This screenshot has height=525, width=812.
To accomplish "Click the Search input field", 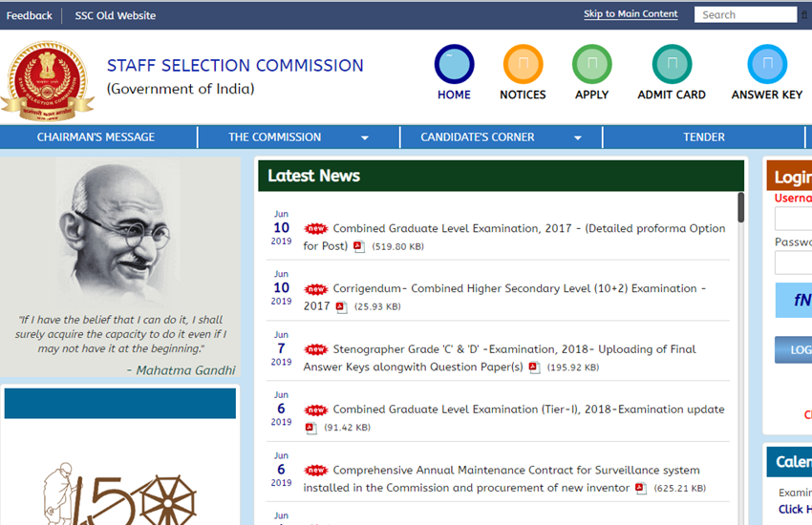I will [743, 14].
